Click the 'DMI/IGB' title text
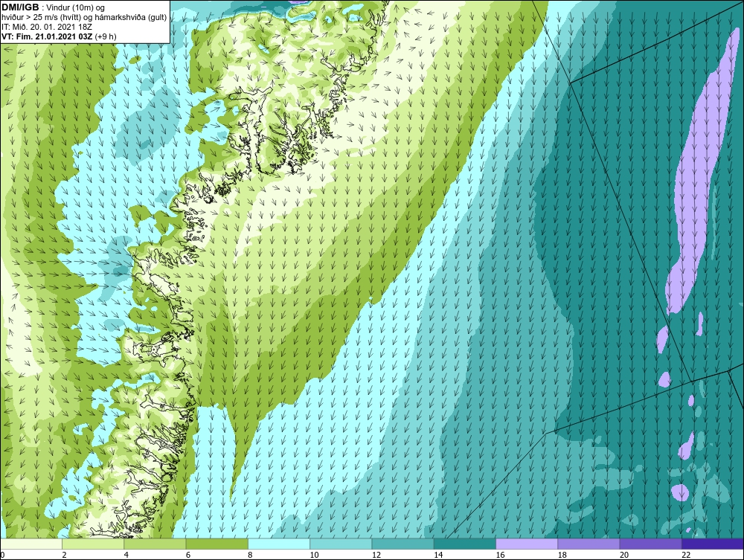744x560 pixels. coord(20,7)
